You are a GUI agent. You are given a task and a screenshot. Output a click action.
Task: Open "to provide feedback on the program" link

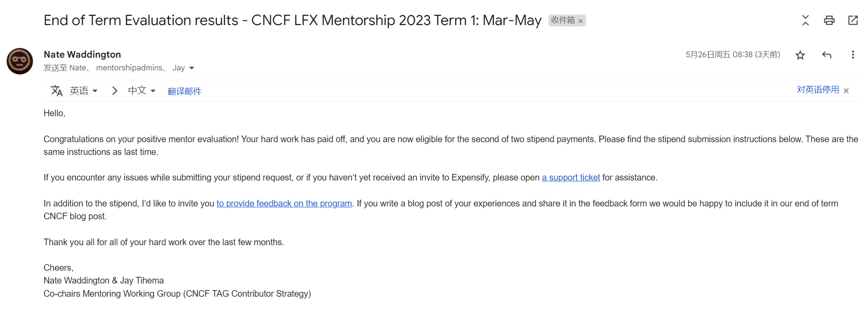coord(284,203)
